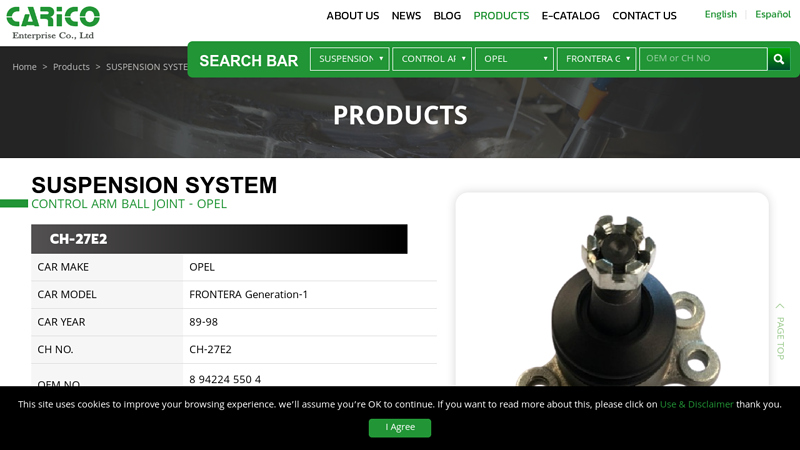Click FRONTERA Generation-1 model value
The height and width of the screenshot is (450, 800).
tap(248, 294)
